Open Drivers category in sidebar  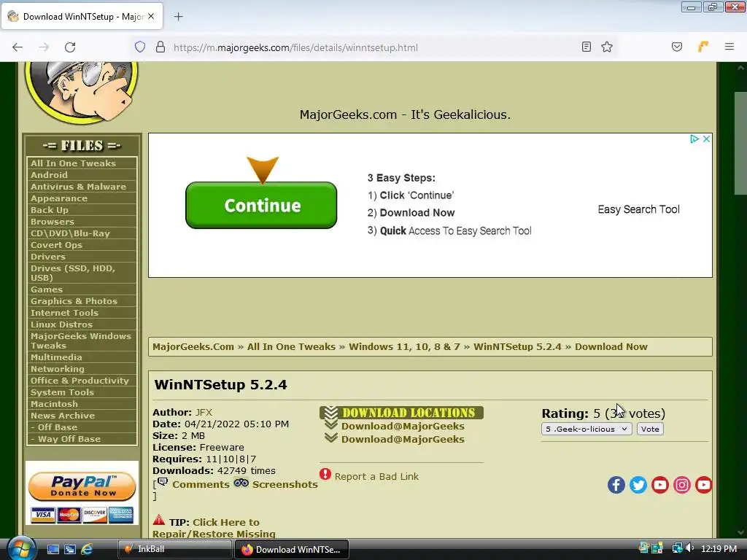[47, 257]
